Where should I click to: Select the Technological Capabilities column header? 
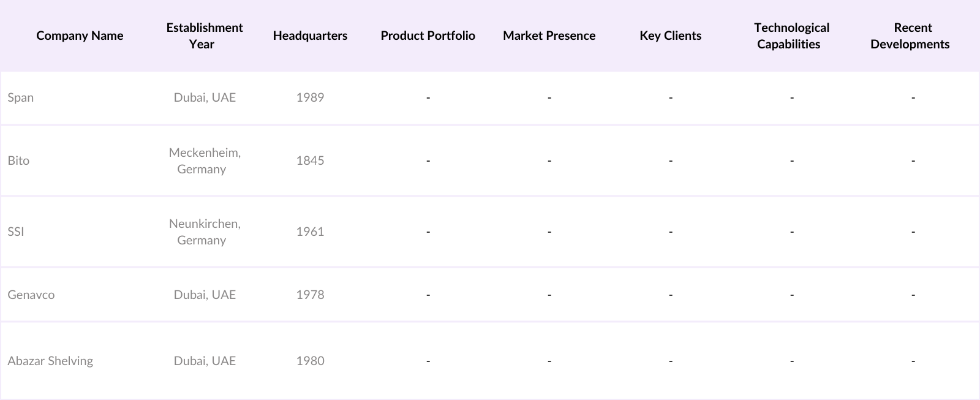[791, 36]
